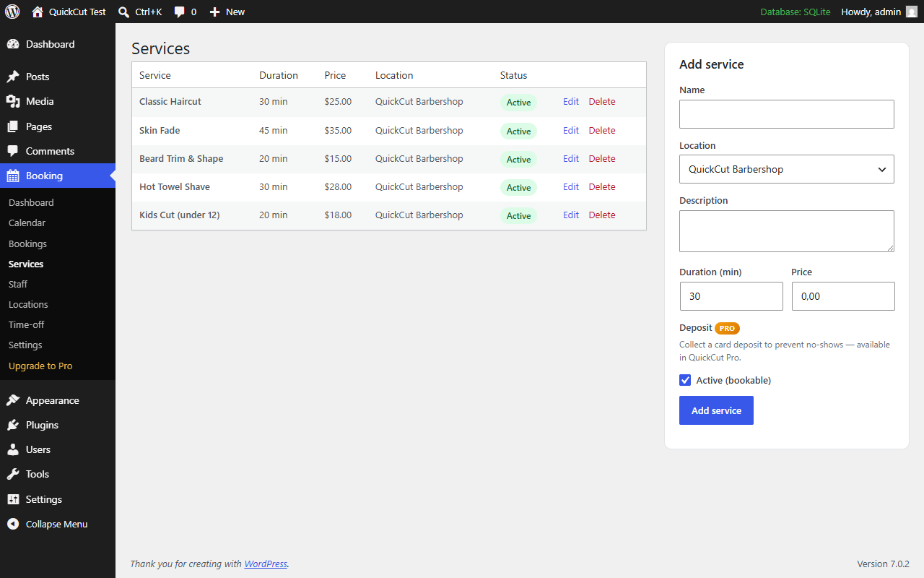Viewport: 924px width, 578px height.
Task: Click the Posts pushpin icon
Action: (x=13, y=77)
